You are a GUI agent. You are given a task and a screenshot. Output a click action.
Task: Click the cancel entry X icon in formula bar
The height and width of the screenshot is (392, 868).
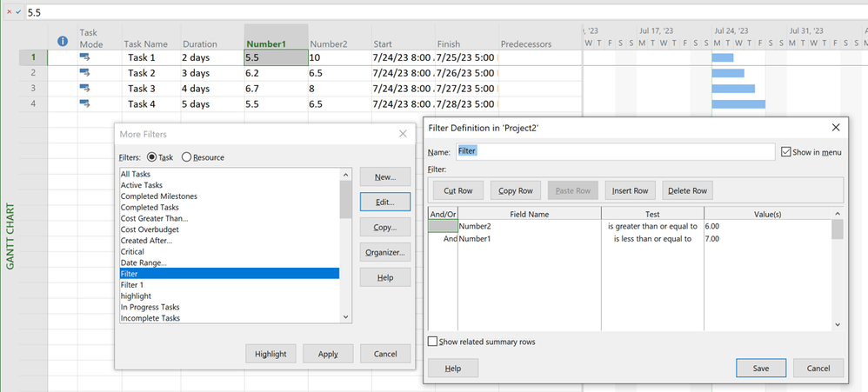pos(9,11)
